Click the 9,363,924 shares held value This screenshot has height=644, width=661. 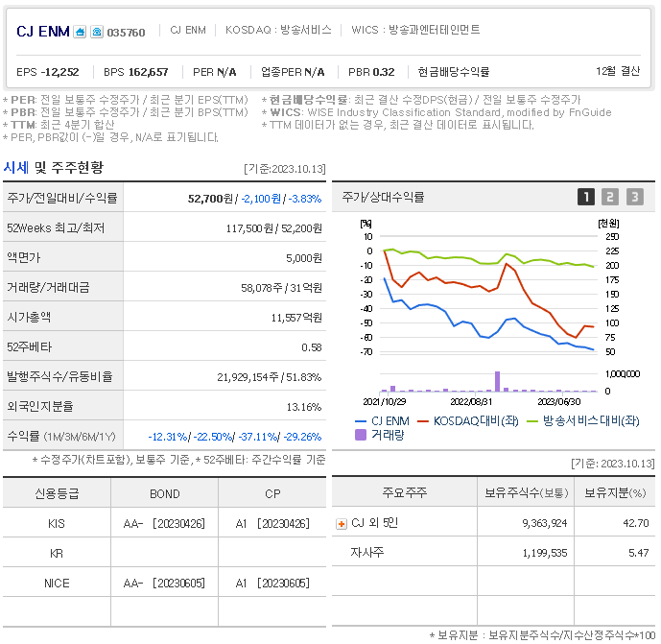545,523
